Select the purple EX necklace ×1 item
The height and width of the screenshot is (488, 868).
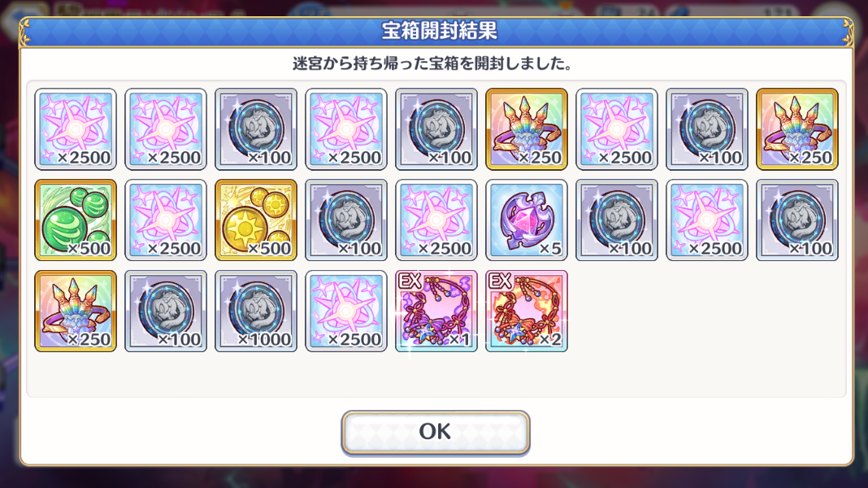[x=436, y=311]
